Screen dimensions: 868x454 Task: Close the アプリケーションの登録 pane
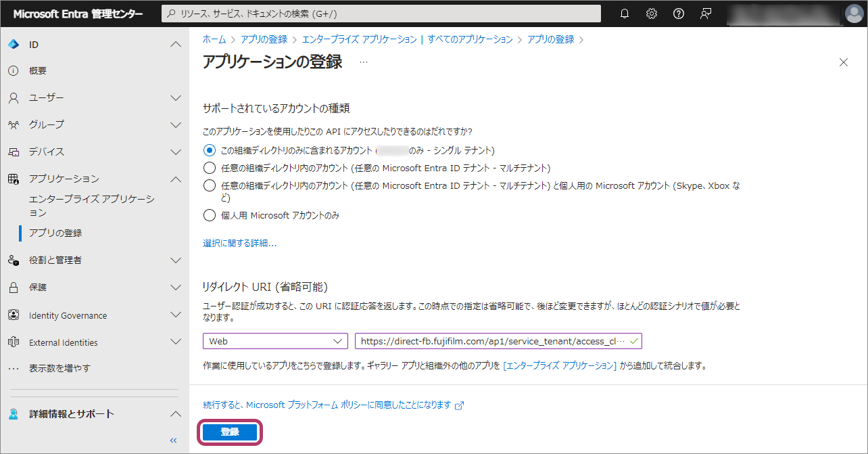pyautogui.click(x=843, y=62)
